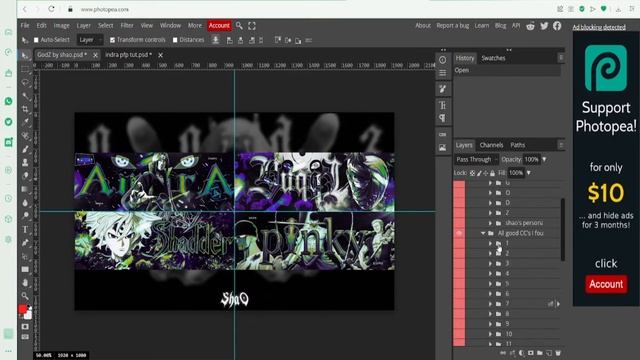Select the Zoom tool
The width and height of the screenshot is (640, 360).
click(25, 296)
